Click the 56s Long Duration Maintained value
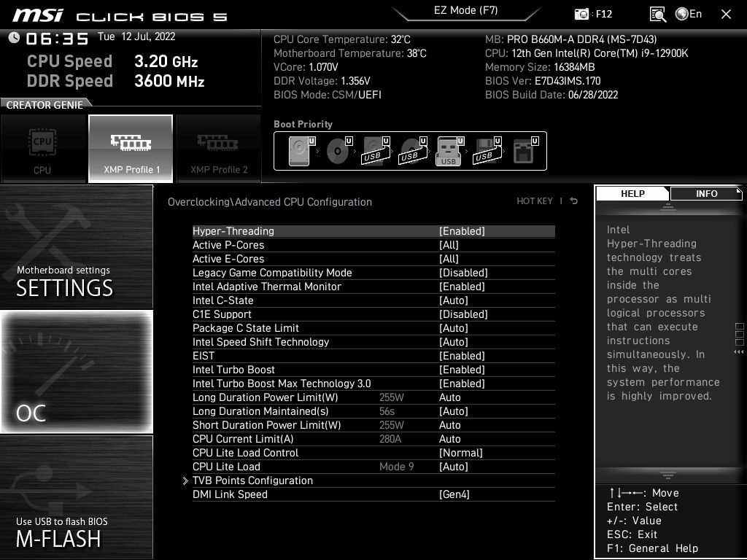Viewport: 747px width, 560px height. 387,411
